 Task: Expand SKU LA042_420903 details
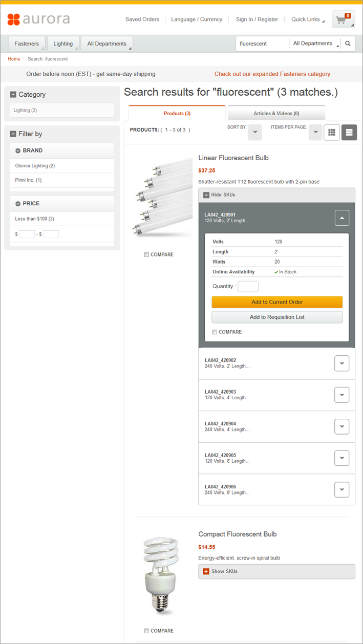[x=342, y=395]
